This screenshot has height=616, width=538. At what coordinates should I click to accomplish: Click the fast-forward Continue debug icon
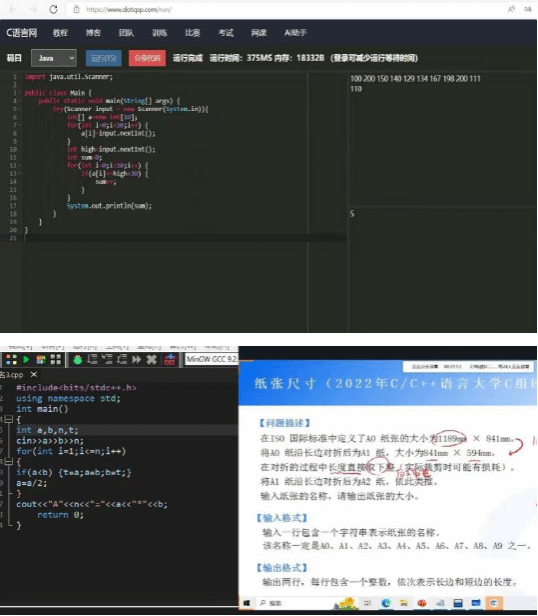[137, 359]
